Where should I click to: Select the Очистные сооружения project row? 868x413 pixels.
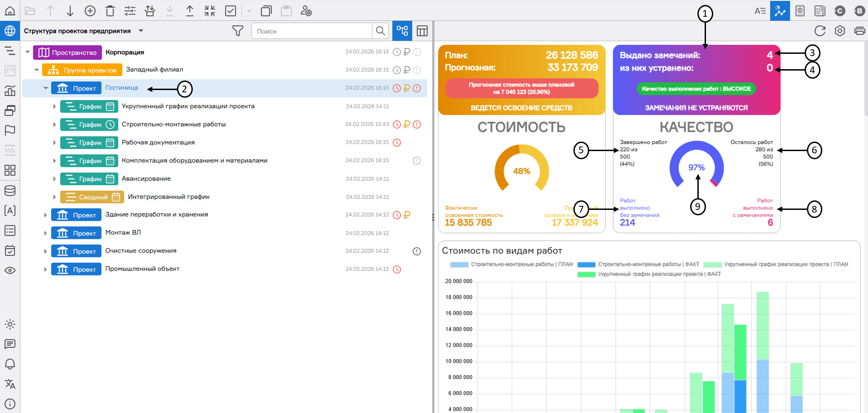(x=141, y=251)
